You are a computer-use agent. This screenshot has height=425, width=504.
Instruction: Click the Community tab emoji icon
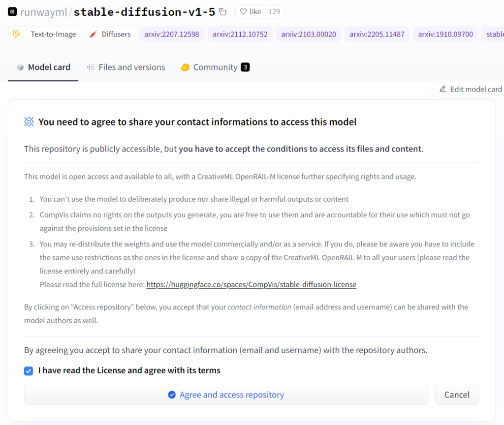point(185,67)
